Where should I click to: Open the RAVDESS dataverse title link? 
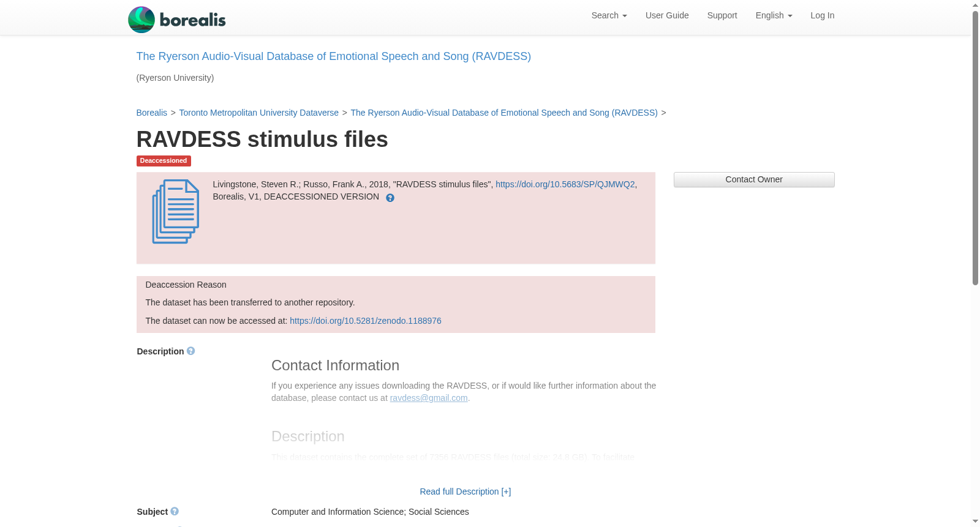[x=334, y=56]
